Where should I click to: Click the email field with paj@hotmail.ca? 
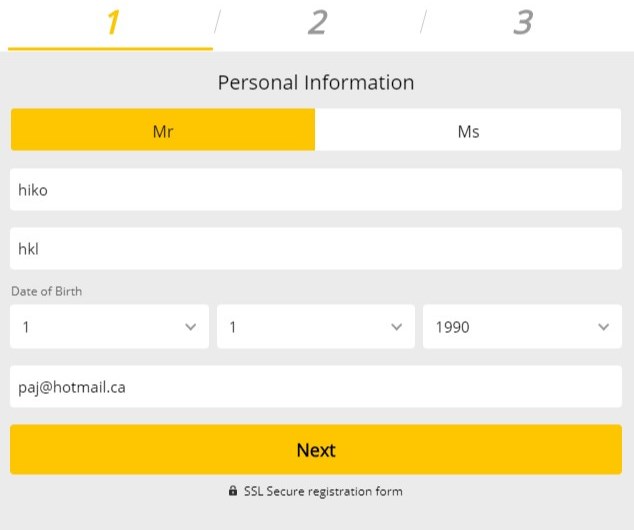(x=316, y=386)
